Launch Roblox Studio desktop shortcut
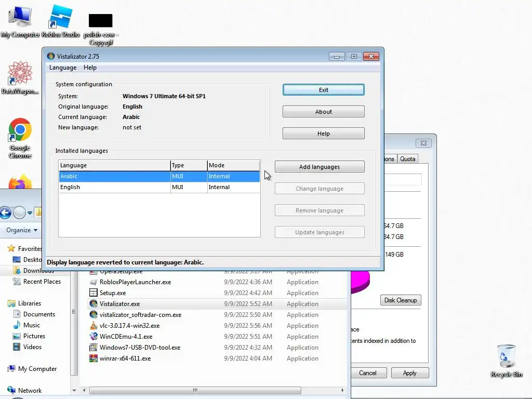 (61, 21)
